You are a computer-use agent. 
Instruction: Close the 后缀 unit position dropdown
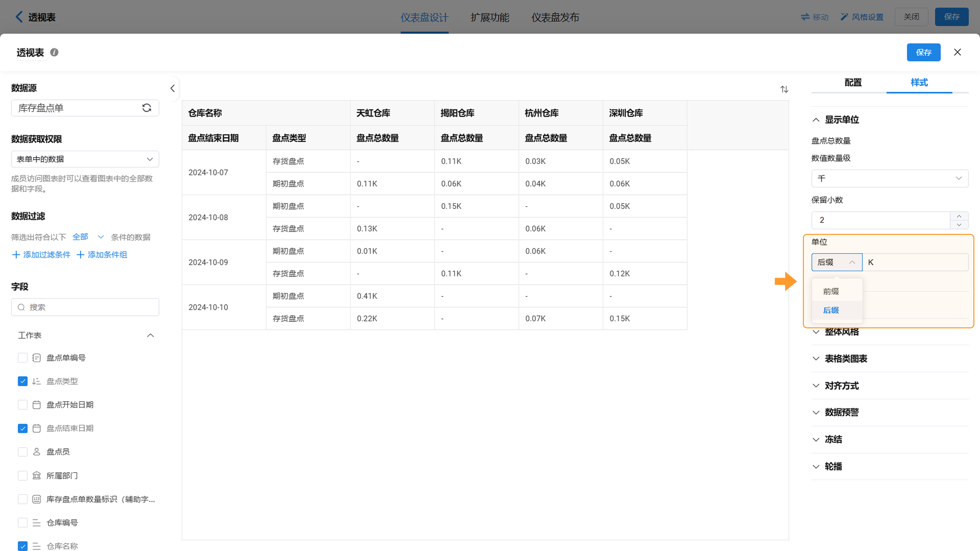(x=837, y=262)
